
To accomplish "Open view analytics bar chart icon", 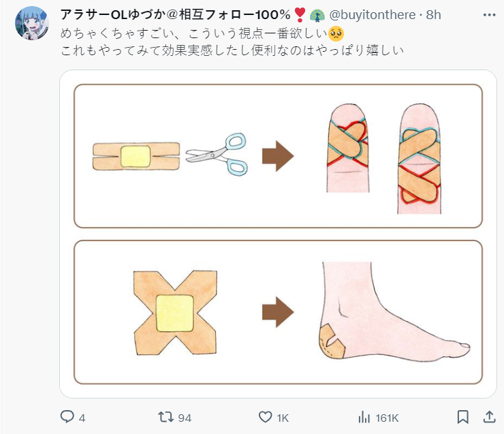I will pos(364,417).
